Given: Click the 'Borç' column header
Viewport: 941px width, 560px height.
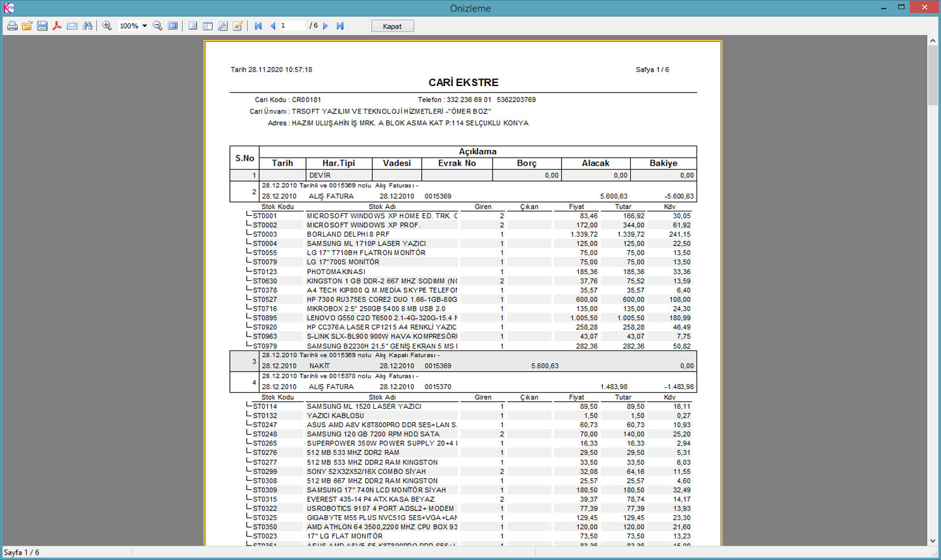Looking at the screenshot, I should (526, 163).
